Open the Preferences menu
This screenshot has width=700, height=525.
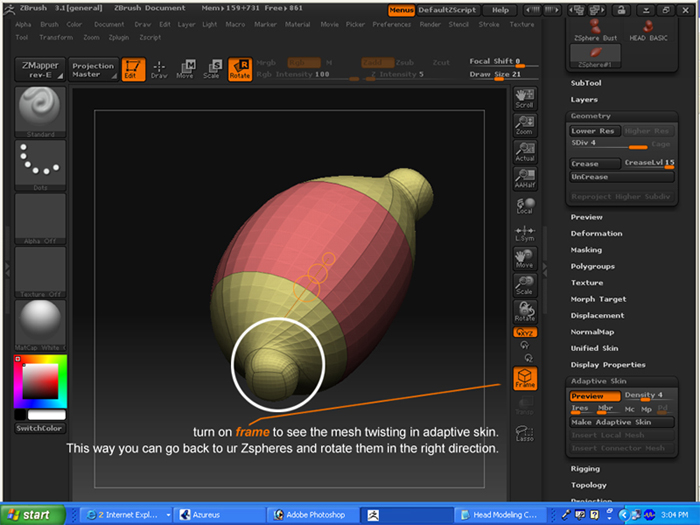coord(392,25)
